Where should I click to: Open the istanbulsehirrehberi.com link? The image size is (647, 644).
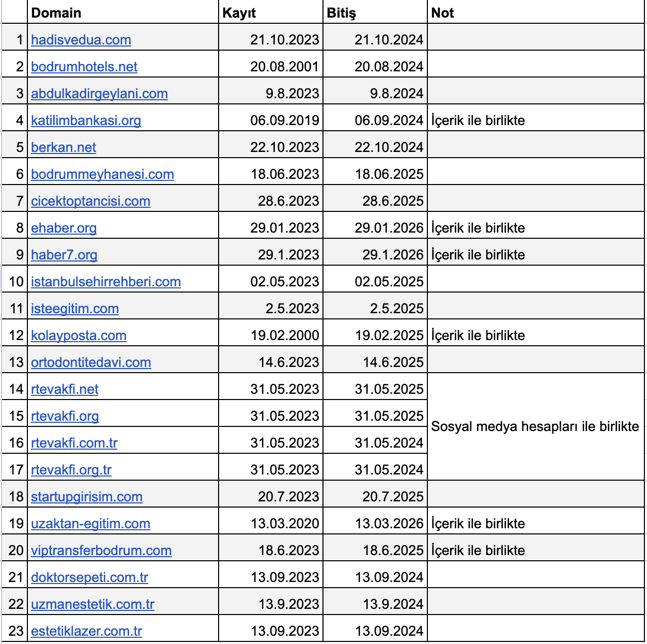(106, 282)
